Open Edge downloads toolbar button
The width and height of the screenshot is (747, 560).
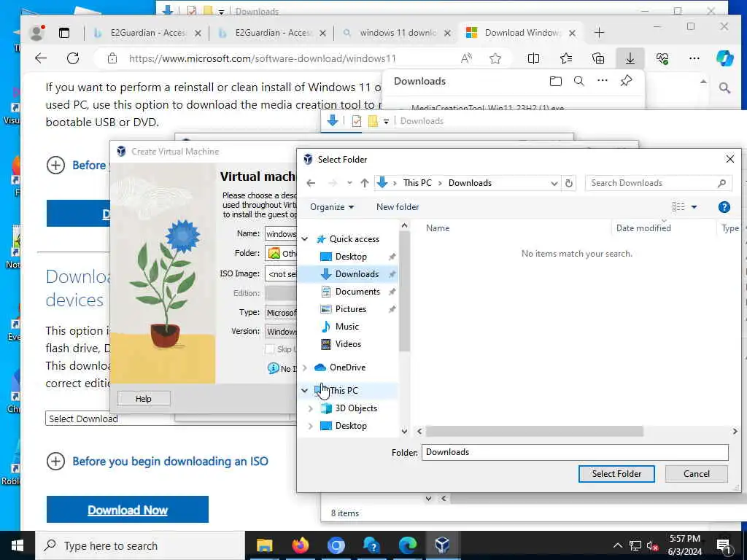pyautogui.click(x=630, y=58)
